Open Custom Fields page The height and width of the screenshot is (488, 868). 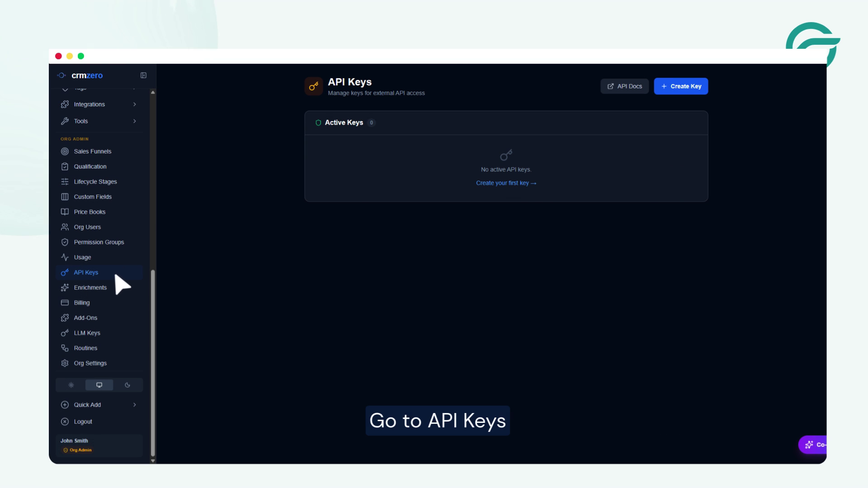click(x=99, y=197)
